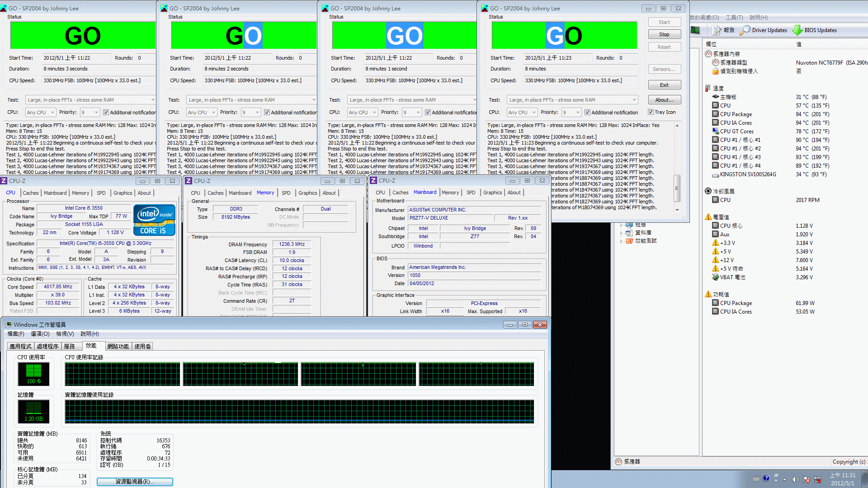Toggle Additional notification in the 8 minutes 2 seconds window

267,113
